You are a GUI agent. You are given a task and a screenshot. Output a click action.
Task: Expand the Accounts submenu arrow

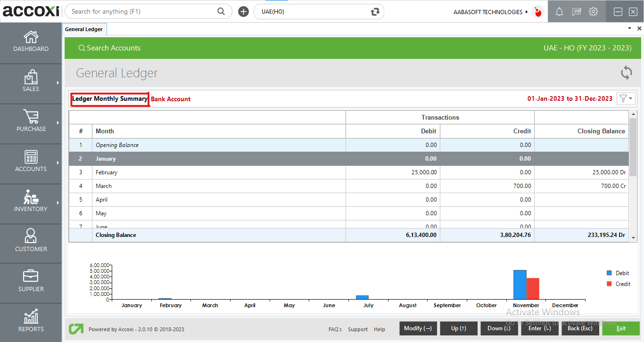[x=58, y=163]
